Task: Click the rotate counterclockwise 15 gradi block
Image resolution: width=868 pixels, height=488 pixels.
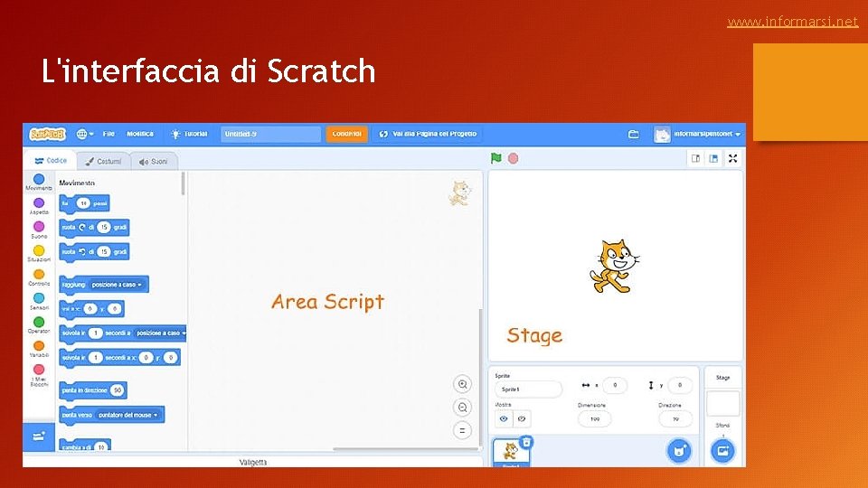Action: click(x=94, y=252)
